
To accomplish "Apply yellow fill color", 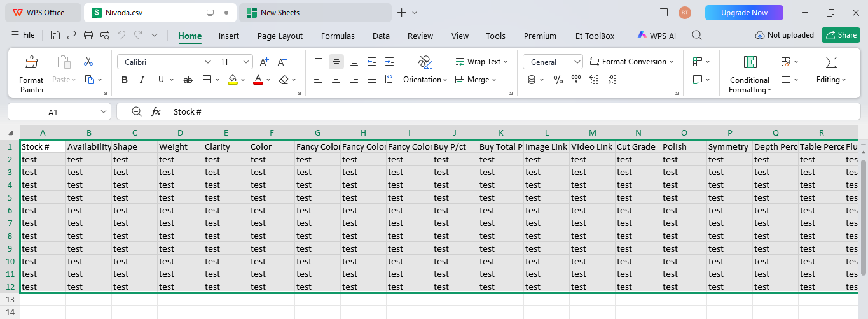I will click(x=232, y=80).
